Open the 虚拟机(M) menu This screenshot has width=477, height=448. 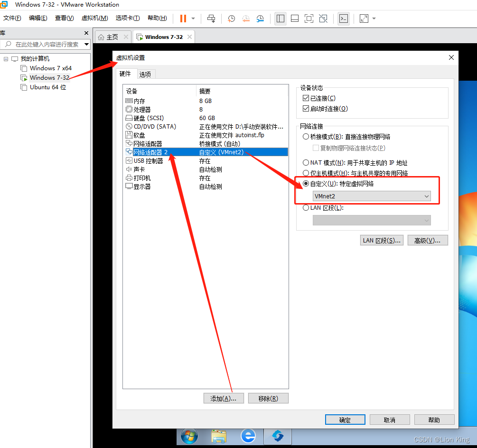(x=94, y=18)
